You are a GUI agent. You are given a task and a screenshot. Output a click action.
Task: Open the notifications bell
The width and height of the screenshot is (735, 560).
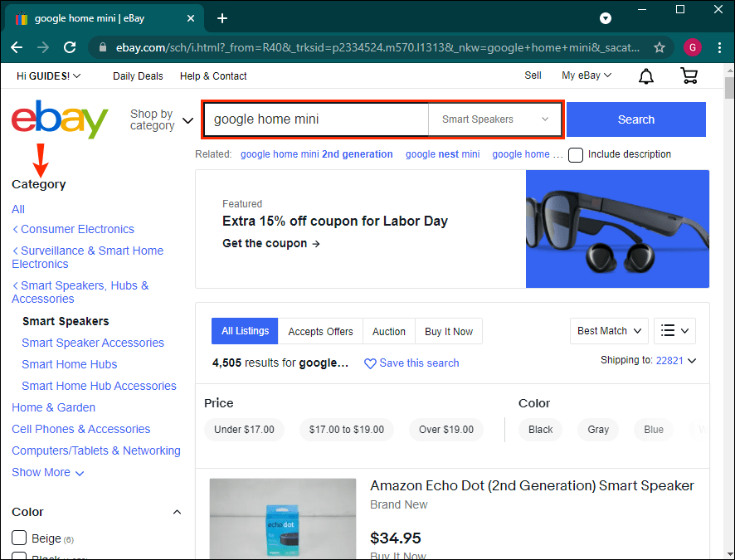click(x=646, y=76)
